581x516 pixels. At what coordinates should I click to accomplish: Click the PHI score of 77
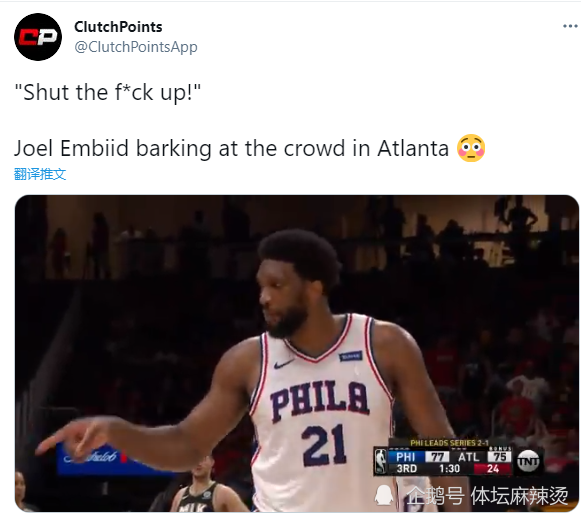437,456
